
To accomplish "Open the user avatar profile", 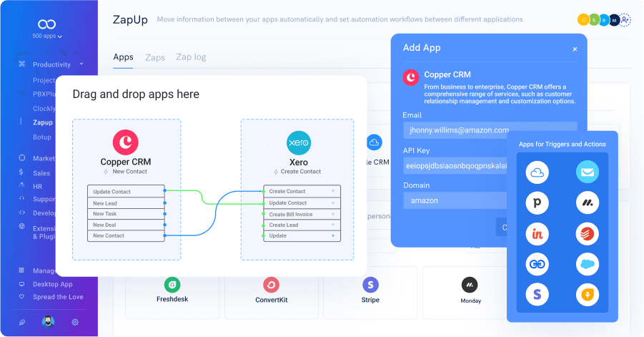I will click(x=48, y=322).
